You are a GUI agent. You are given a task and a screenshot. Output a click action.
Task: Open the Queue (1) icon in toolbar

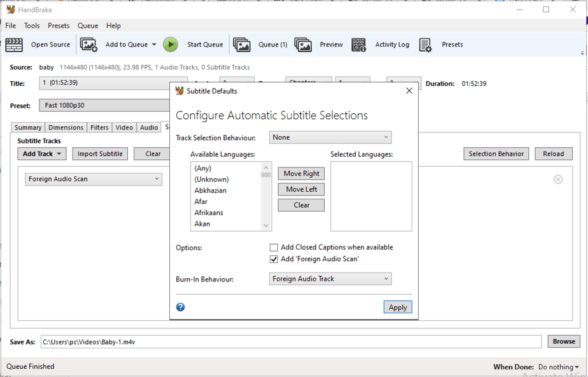[x=242, y=45]
